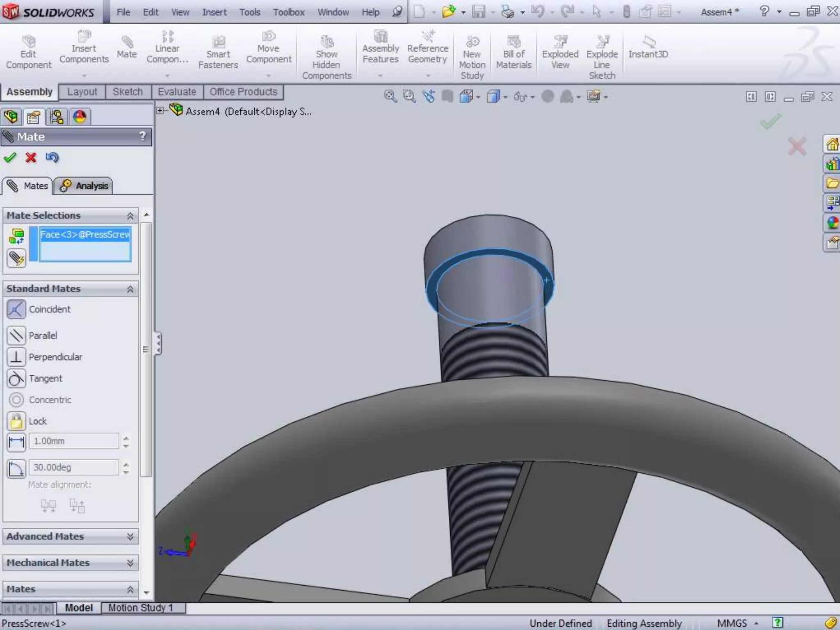Image resolution: width=840 pixels, height=630 pixels.
Task: Click Appearances color wheel in right task pane
Action: (832, 223)
